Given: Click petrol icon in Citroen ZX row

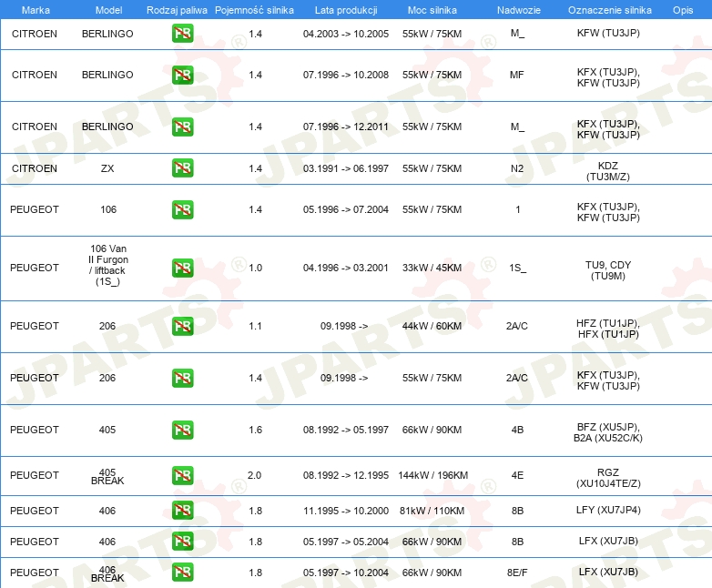Looking at the screenshot, I should tap(182, 168).
